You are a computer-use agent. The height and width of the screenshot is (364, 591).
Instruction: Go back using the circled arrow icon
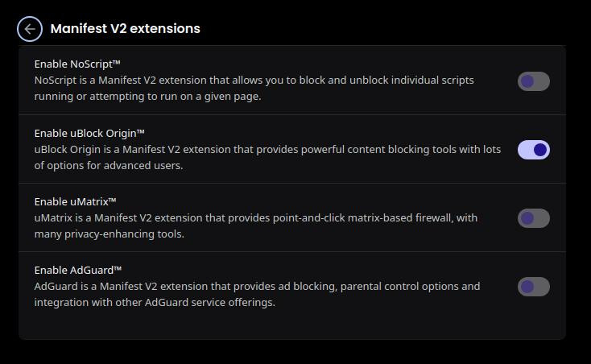pyautogui.click(x=30, y=29)
